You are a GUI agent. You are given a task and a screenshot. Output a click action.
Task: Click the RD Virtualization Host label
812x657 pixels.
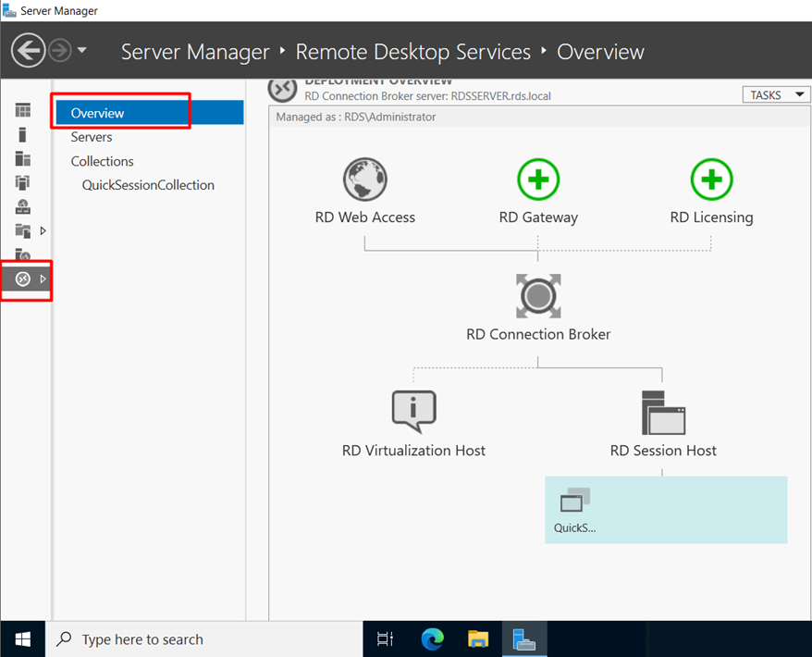point(413,451)
